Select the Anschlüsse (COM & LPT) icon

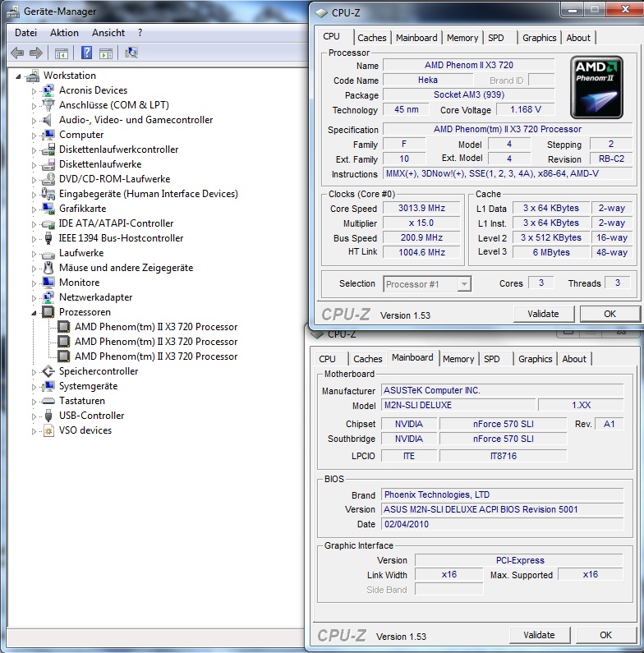48,105
